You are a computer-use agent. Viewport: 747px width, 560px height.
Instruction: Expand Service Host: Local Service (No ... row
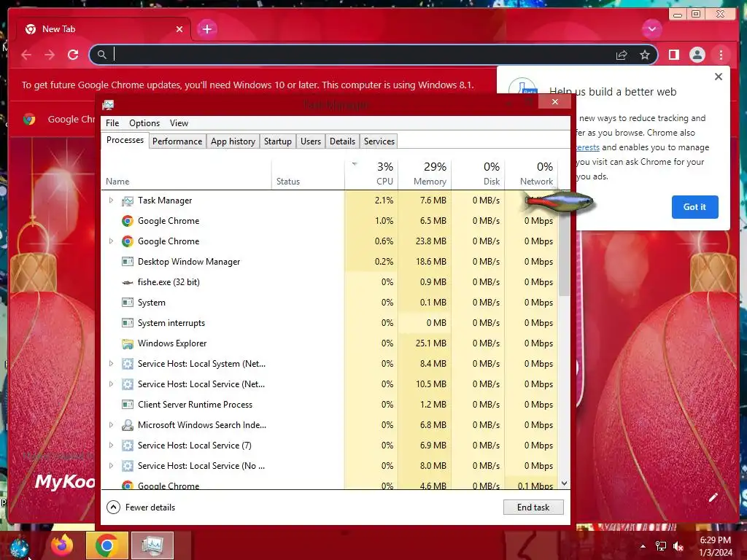click(x=111, y=466)
